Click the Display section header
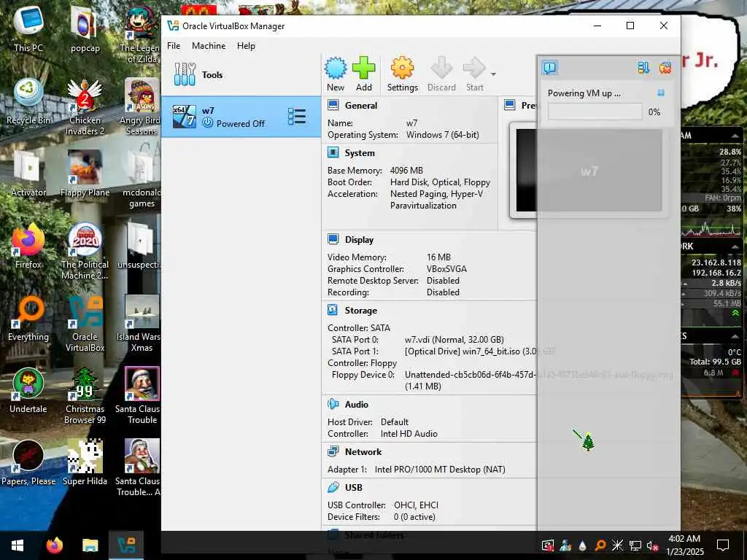Screen dimensions: 747x560 [x=359, y=240]
